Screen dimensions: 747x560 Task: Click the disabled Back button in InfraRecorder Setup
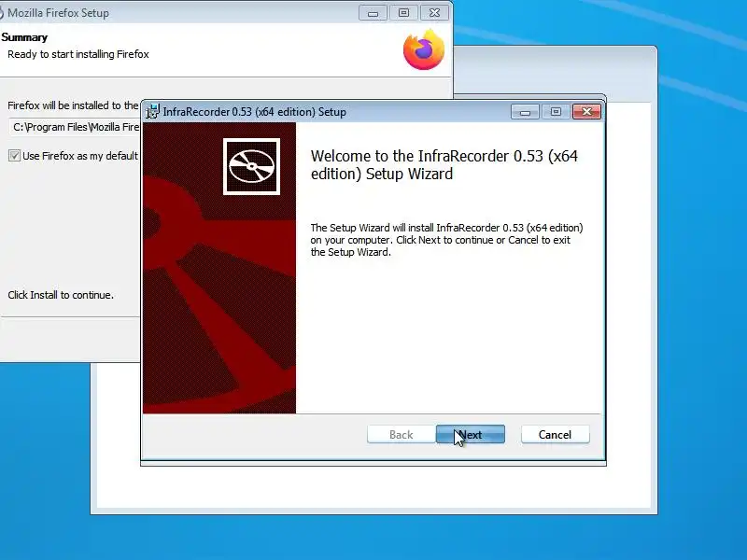[402, 434]
